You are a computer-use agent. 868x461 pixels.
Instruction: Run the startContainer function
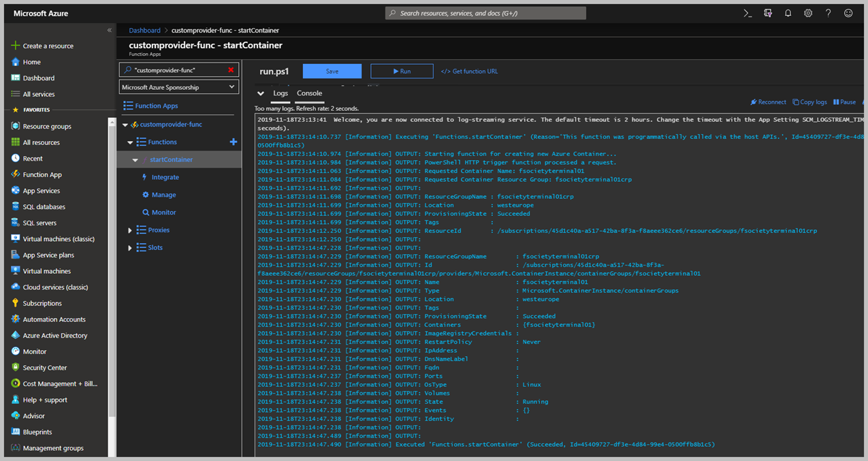tap(402, 71)
